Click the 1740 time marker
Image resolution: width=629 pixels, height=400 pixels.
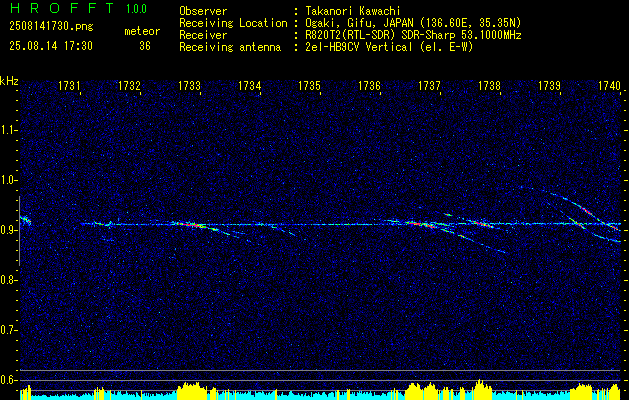pos(609,86)
